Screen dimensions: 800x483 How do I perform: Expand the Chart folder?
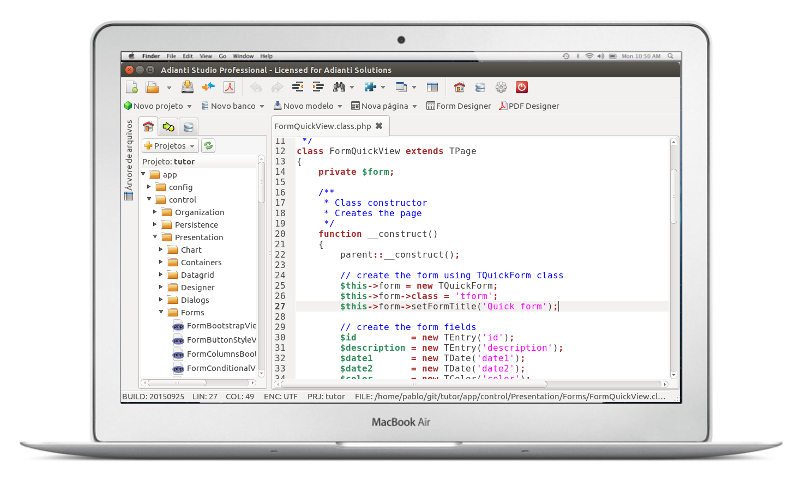coord(161,249)
